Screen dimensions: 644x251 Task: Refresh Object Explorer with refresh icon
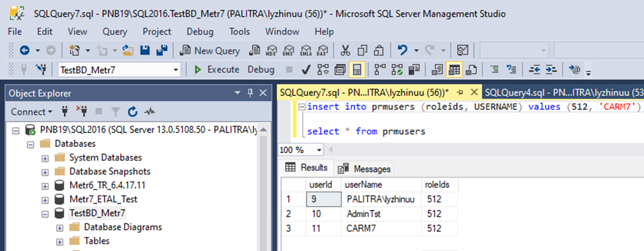(x=132, y=111)
